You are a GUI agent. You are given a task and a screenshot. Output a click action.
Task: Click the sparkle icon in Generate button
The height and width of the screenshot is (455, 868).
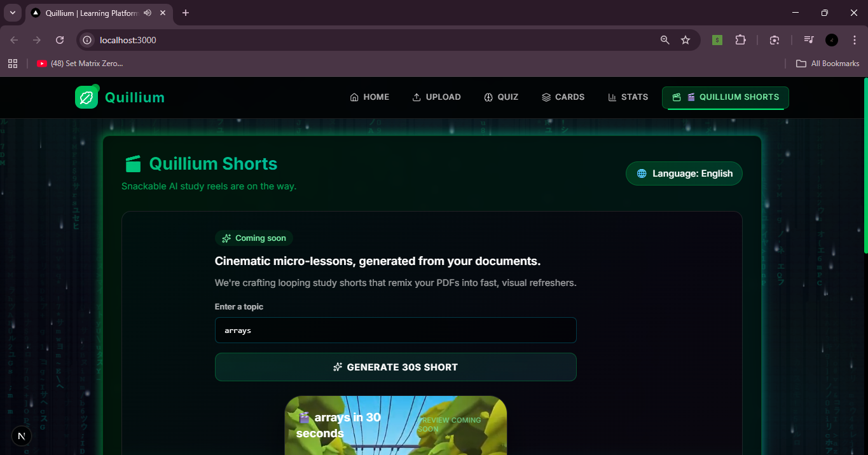point(338,367)
